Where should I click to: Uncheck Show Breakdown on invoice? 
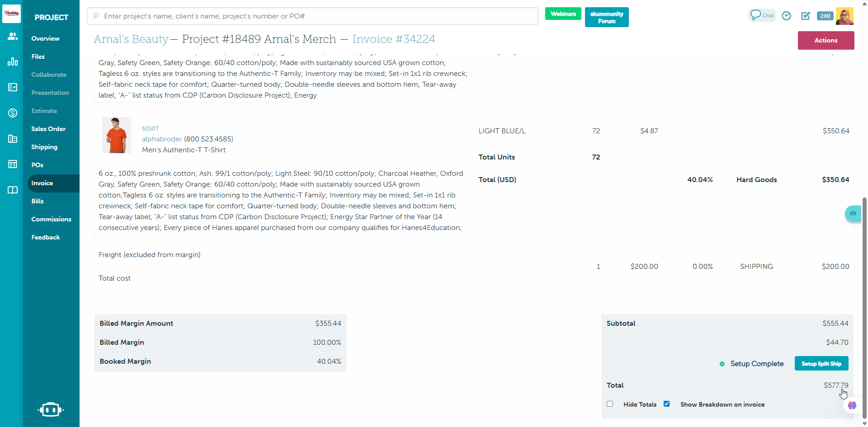click(x=666, y=404)
